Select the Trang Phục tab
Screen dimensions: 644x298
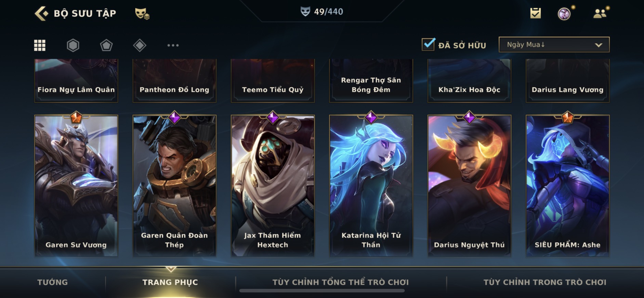(170, 282)
